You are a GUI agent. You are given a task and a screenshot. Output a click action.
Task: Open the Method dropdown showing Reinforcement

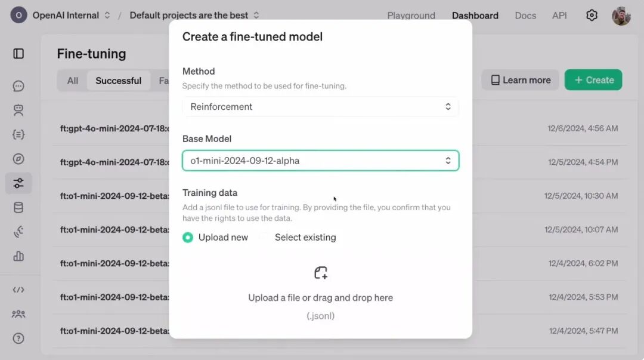tap(320, 107)
